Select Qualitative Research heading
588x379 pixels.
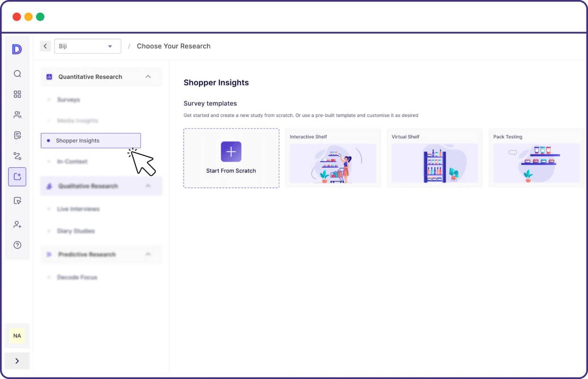tap(88, 186)
